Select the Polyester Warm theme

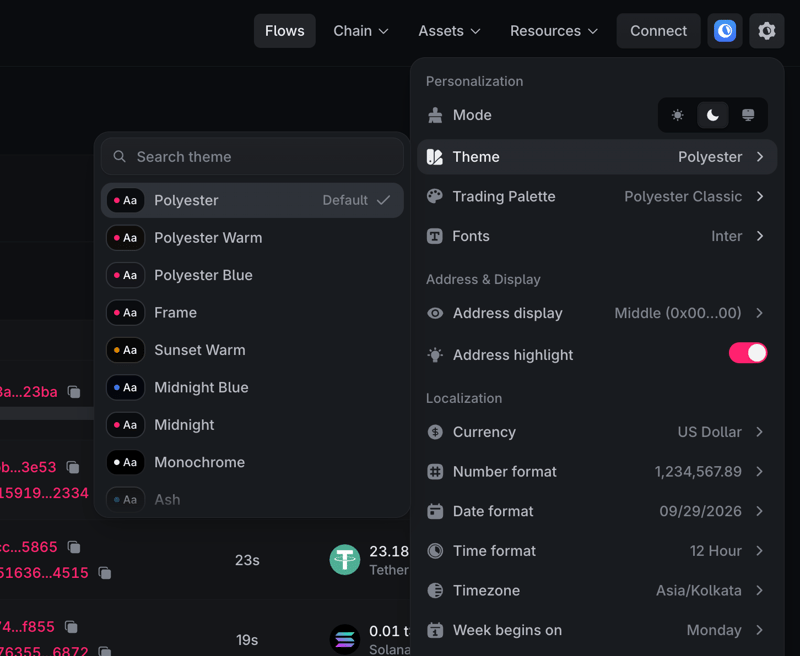click(253, 238)
